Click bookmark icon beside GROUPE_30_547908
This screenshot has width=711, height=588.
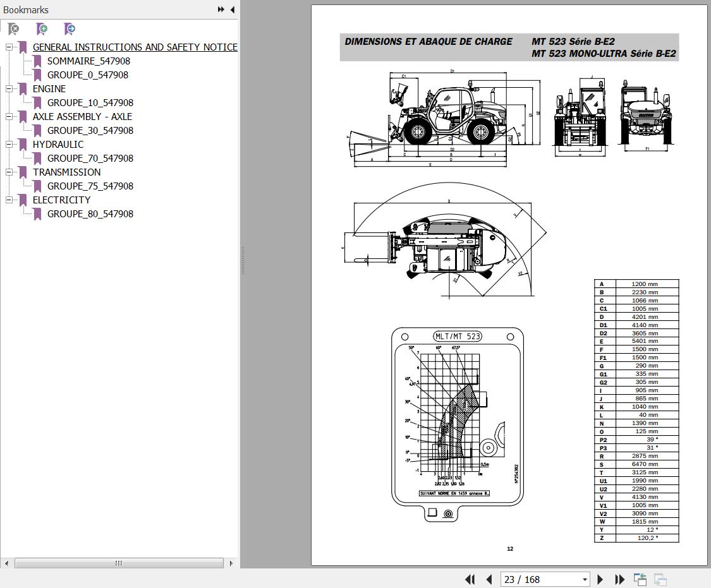(x=38, y=131)
